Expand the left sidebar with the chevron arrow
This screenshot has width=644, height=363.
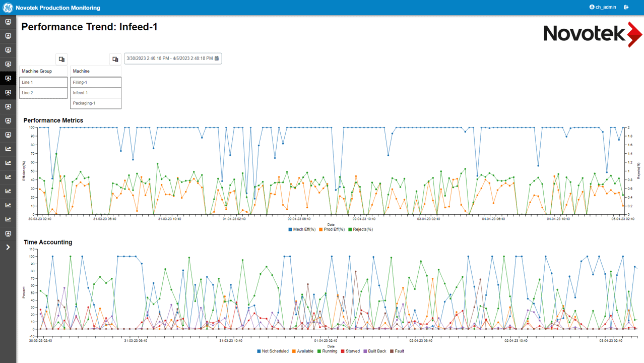(x=8, y=248)
